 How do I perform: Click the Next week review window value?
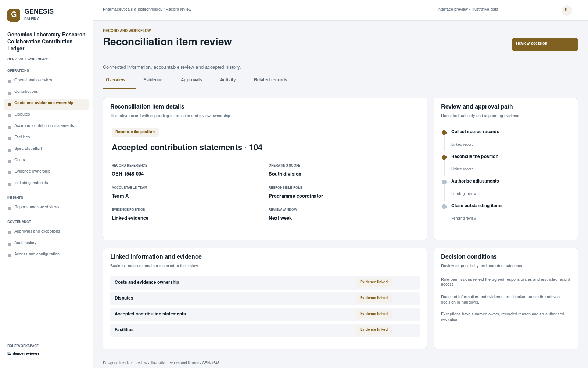(x=280, y=218)
